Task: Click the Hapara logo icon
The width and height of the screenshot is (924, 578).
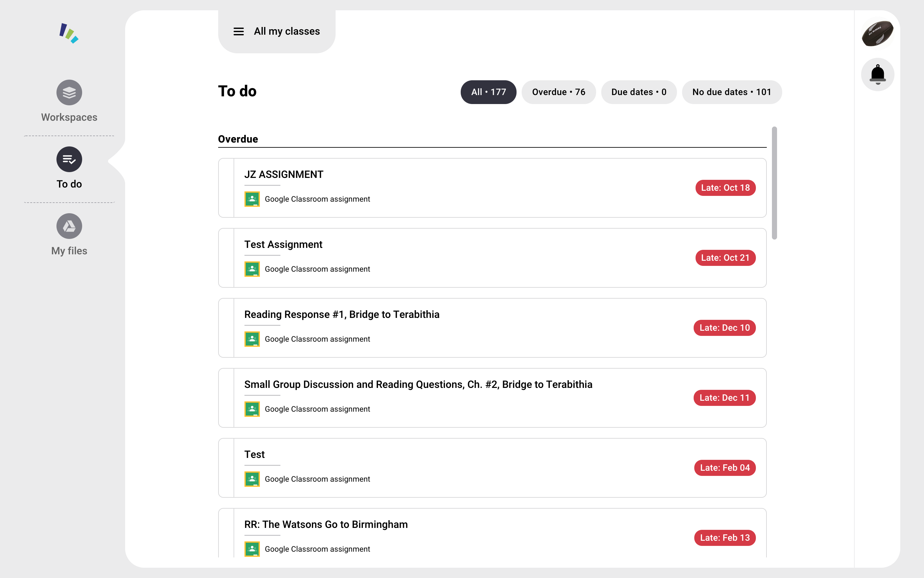Action: tap(69, 33)
